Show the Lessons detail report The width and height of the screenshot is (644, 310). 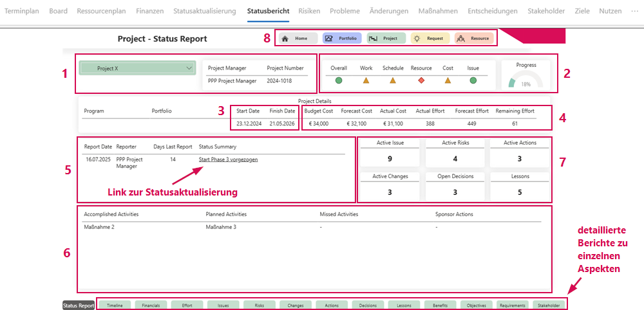click(404, 305)
